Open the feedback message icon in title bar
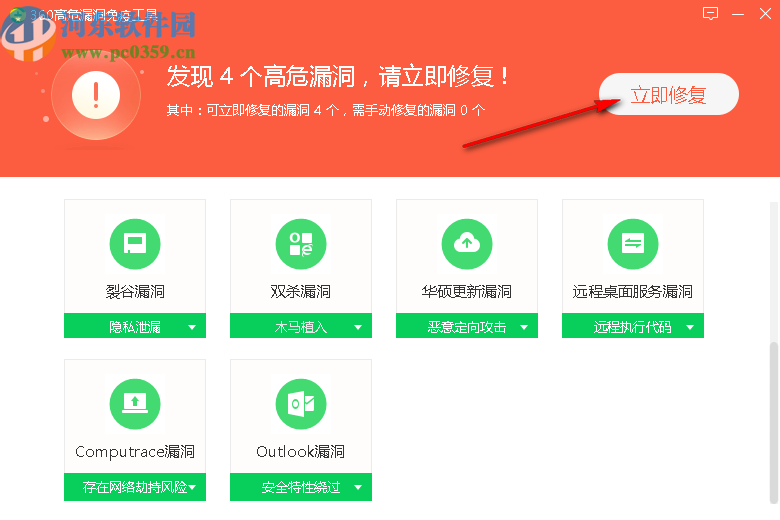 [710, 13]
